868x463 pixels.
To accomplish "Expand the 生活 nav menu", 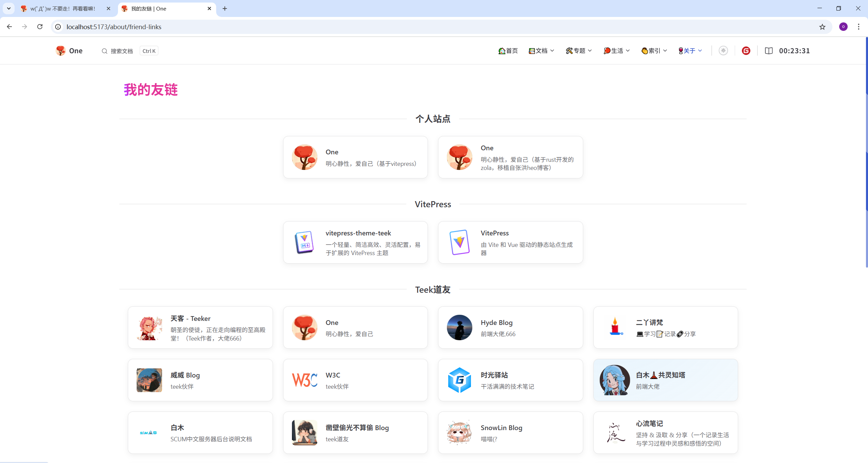I will (x=617, y=51).
